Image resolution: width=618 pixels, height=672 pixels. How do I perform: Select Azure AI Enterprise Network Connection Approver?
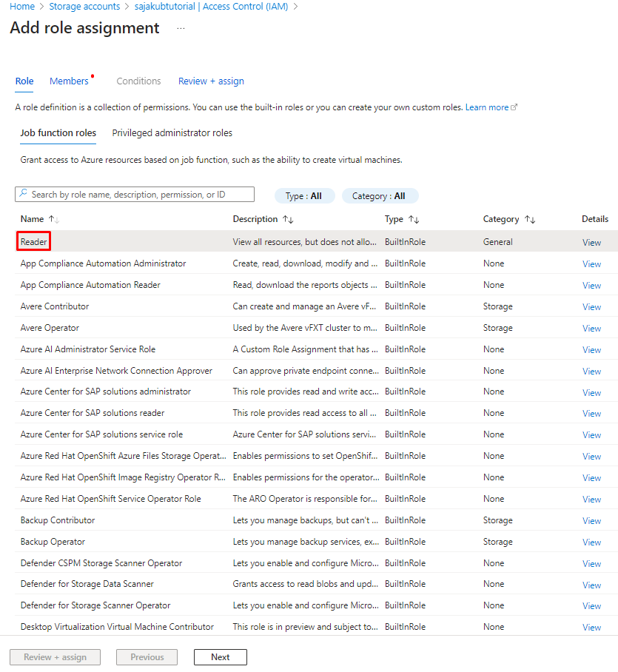[x=116, y=371]
